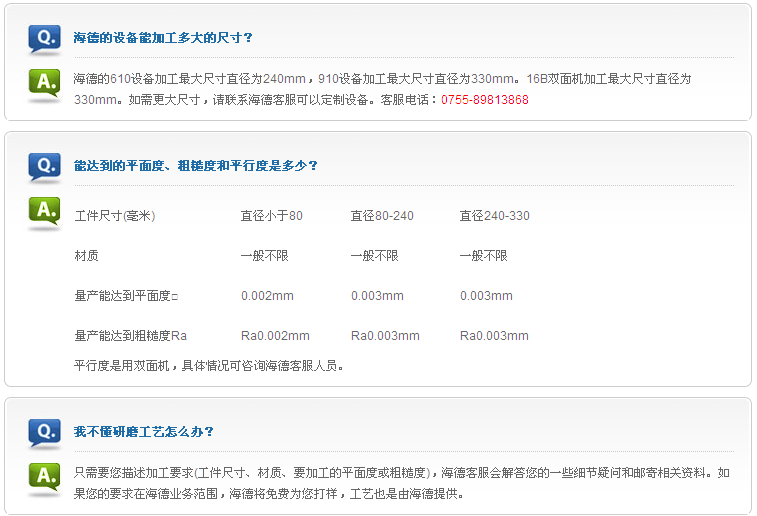Click the Ra0.002mm roughness value
757x516 pixels.
[x=275, y=336]
